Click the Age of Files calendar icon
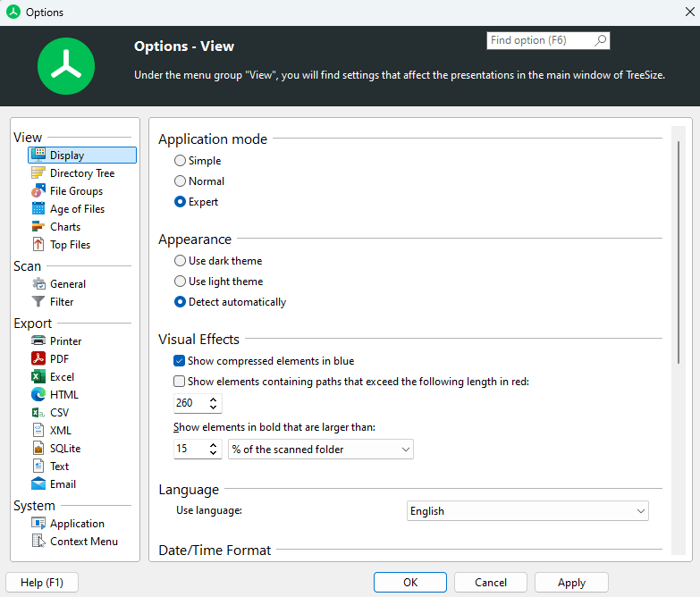The image size is (700, 597). [x=38, y=208]
